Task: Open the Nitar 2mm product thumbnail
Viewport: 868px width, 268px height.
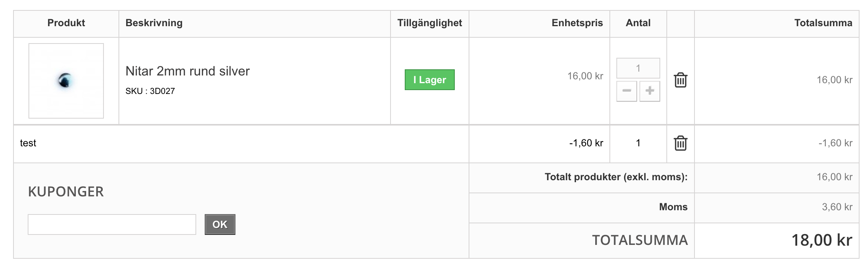Action: point(66,81)
